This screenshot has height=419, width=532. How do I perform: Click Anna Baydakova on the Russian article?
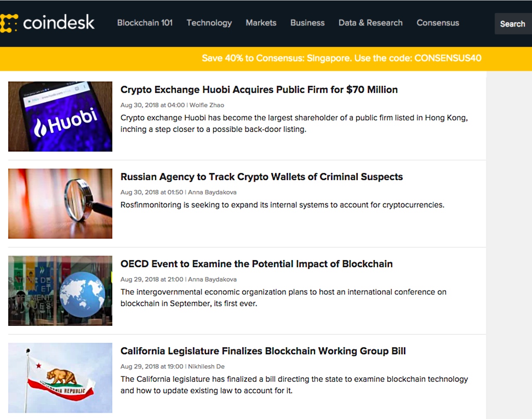pyautogui.click(x=212, y=192)
